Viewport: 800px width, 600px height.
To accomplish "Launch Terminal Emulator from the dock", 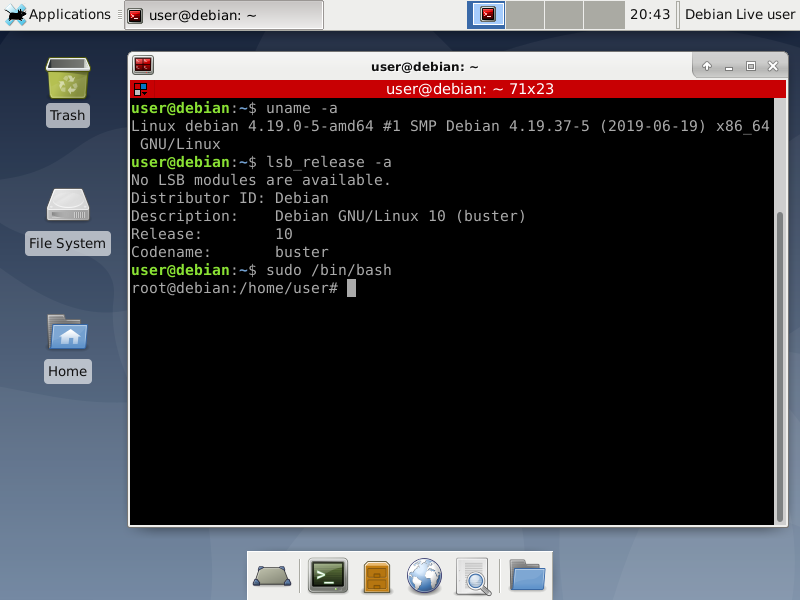I will pyautogui.click(x=328, y=576).
